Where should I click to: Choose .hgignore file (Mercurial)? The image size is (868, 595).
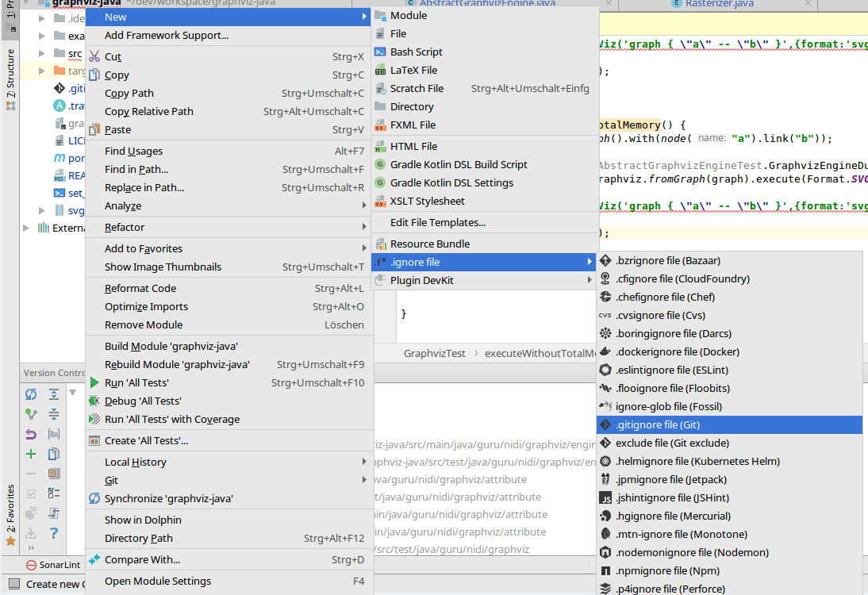pyautogui.click(x=729, y=516)
